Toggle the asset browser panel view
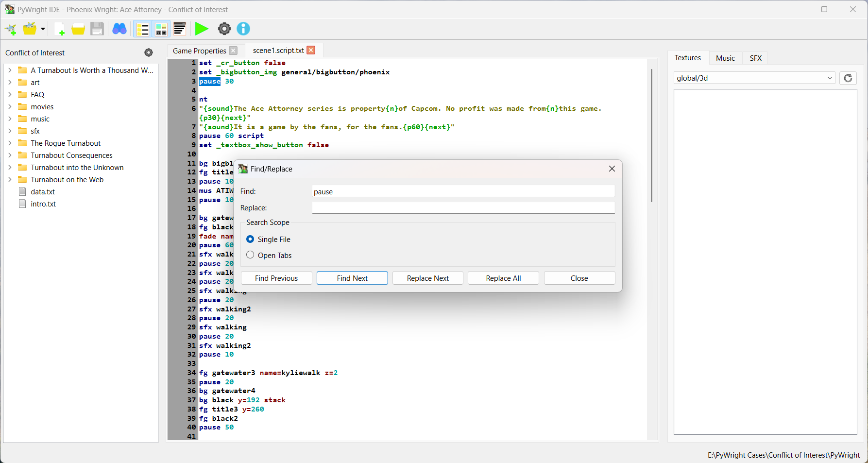Screen dimensions: 868x463 (x=161, y=29)
